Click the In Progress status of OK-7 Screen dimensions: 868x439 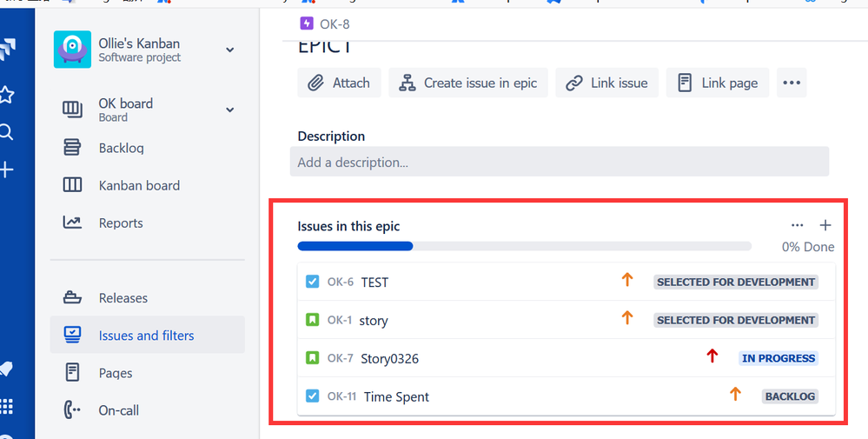coord(779,358)
